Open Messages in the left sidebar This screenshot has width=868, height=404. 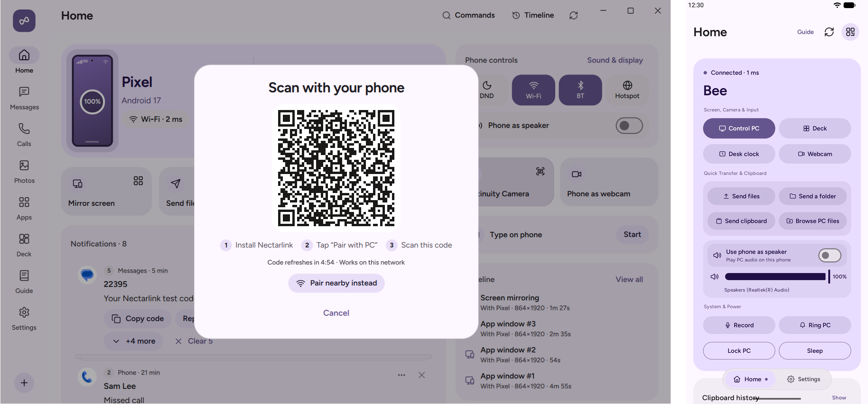click(24, 98)
